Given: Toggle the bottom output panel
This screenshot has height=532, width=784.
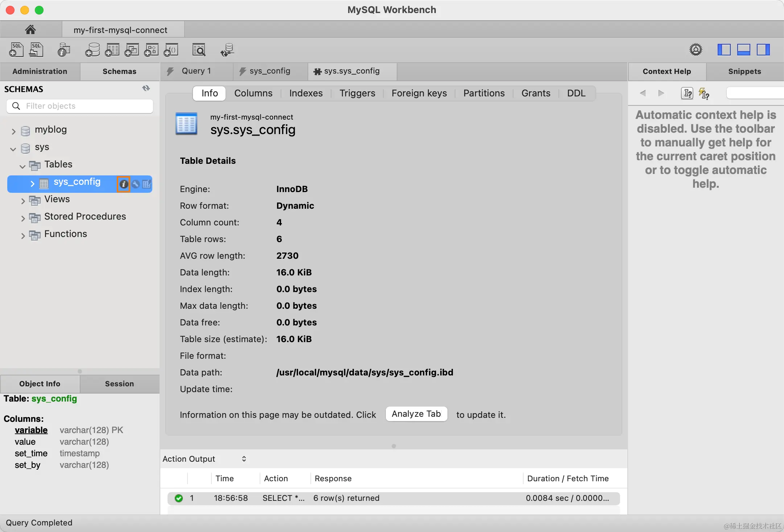Looking at the screenshot, I should (x=743, y=50).
